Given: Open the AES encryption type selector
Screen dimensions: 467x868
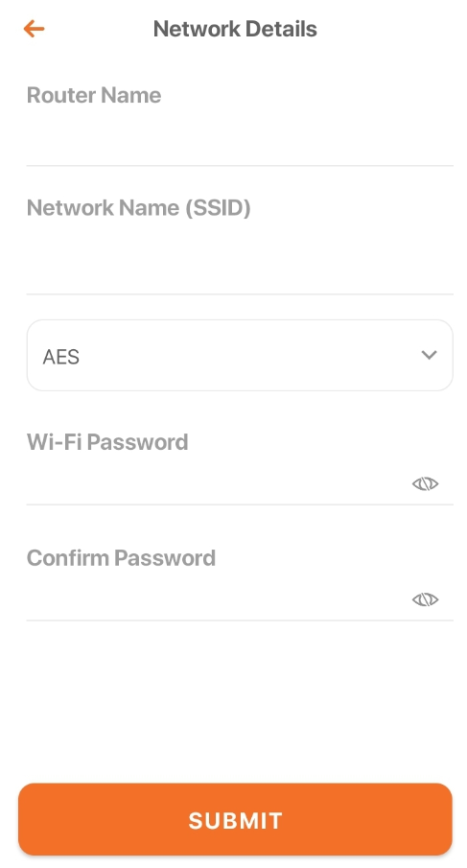Looking at the screenshot, I should pyautogui.click(x=240, y=356).
